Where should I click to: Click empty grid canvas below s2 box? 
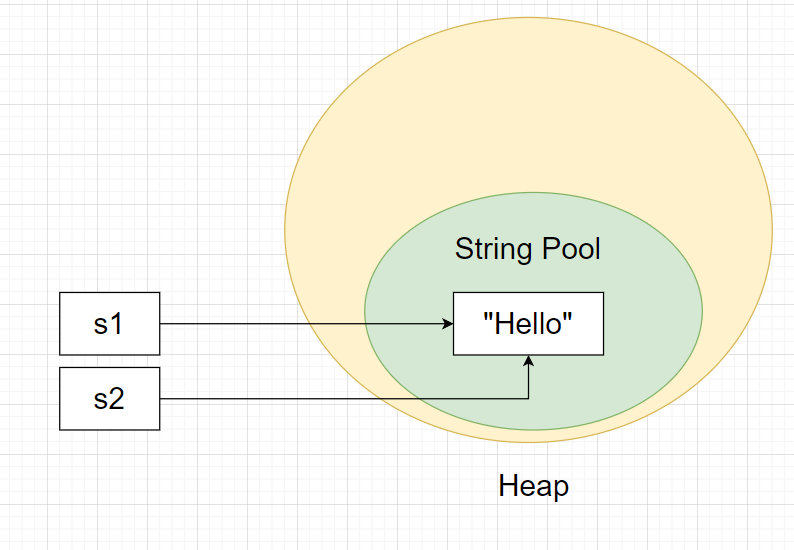(109, 490)
